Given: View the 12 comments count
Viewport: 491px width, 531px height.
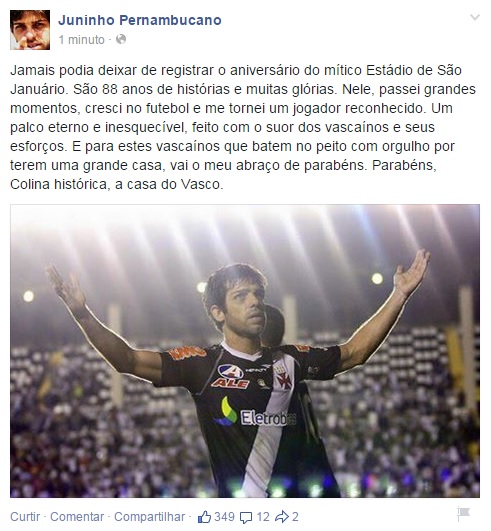Looking at the screenshot, I should click(263, 517).
